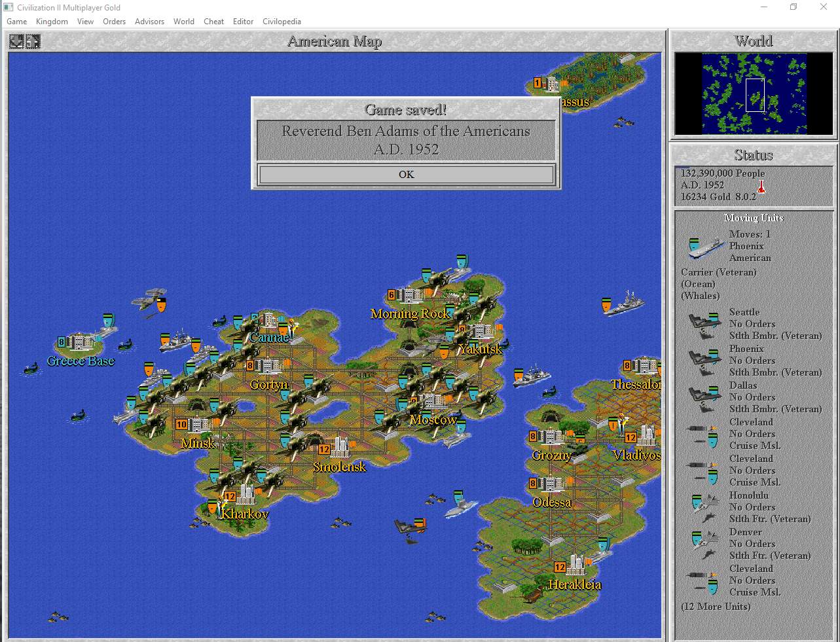Click the "Reverend Ben Adams of the Americans" text

406,131
